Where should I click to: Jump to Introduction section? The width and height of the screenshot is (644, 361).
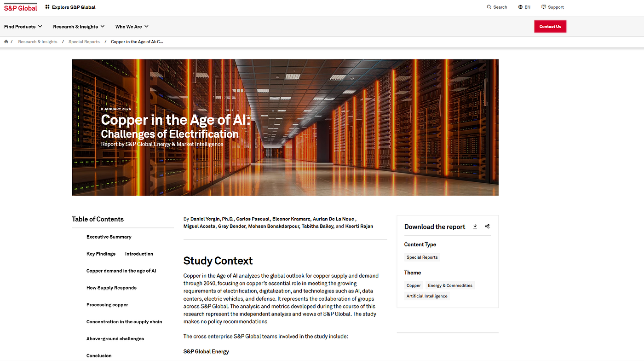pyautogui.click(x=139, y=254)
